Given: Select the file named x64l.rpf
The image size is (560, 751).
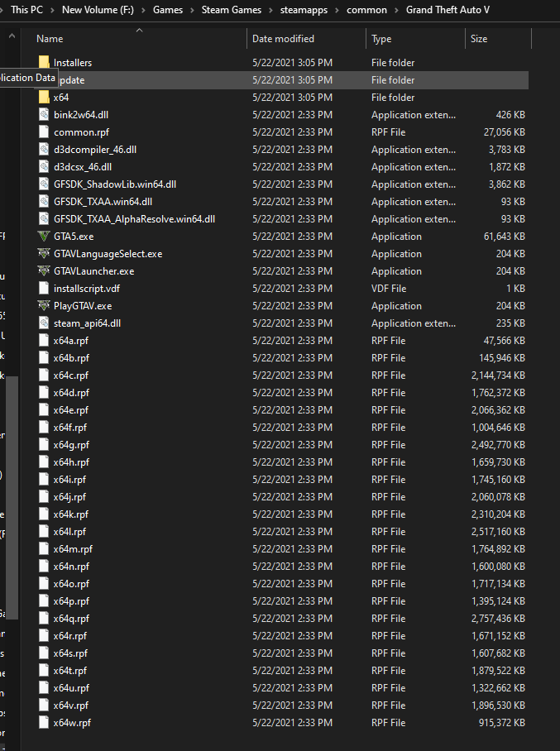Looking at the screenshot, I should point(69,532).
